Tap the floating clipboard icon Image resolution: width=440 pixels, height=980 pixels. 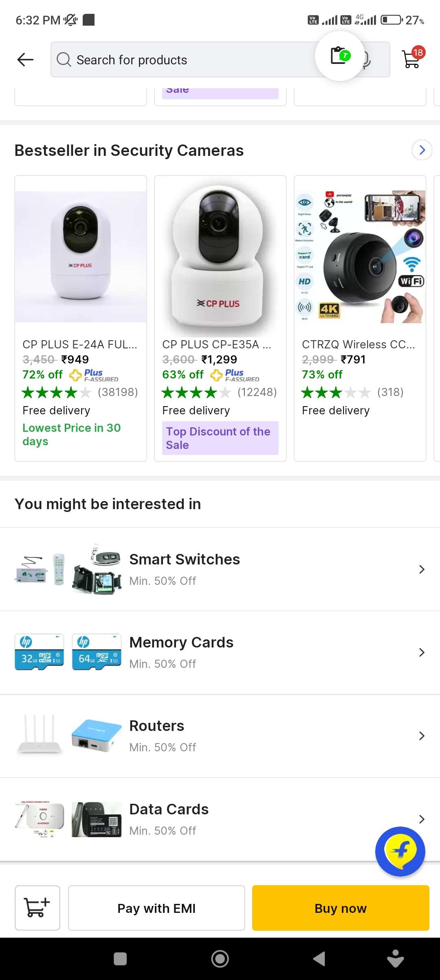pos(340,56)
